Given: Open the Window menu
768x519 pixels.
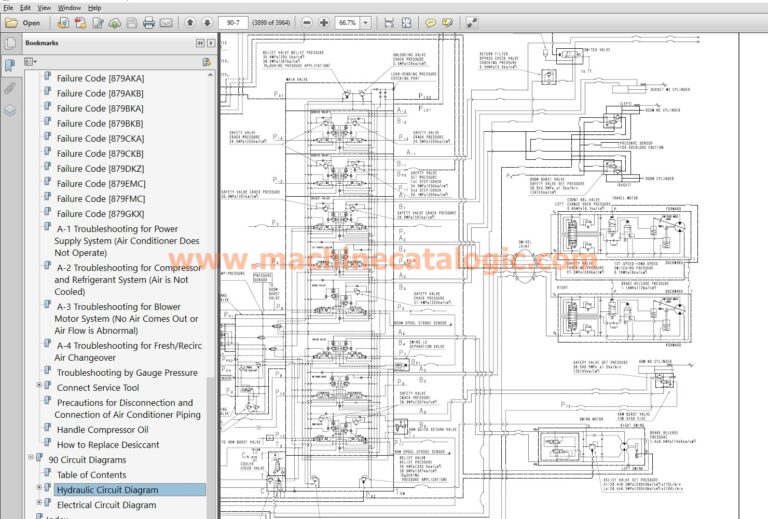Looking at the screenshot, I should (x=70, y=8).
